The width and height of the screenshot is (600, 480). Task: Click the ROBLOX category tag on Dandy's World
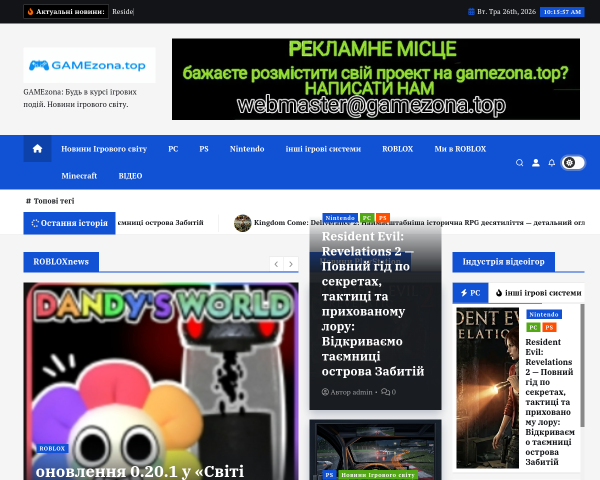(52, 448)
